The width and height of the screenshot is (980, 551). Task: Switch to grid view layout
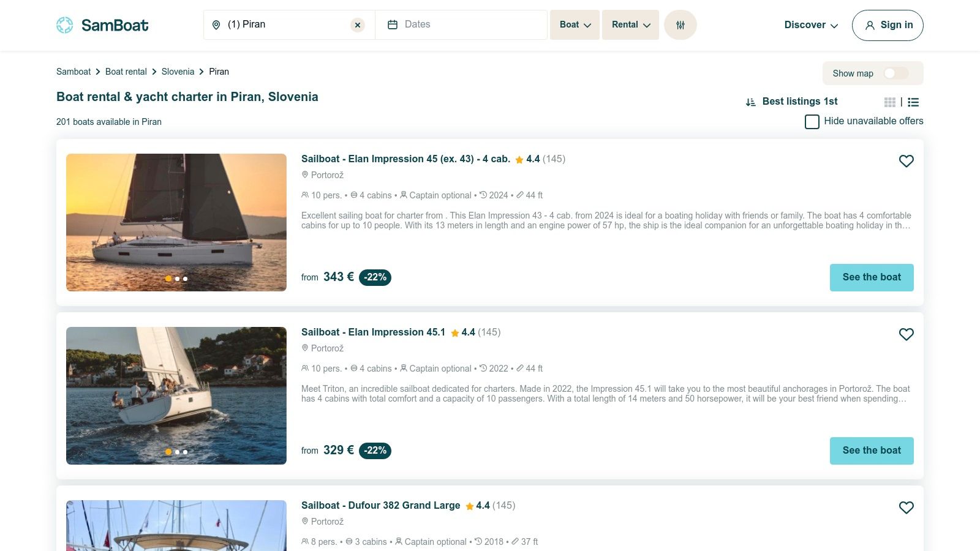coord(890,102)
